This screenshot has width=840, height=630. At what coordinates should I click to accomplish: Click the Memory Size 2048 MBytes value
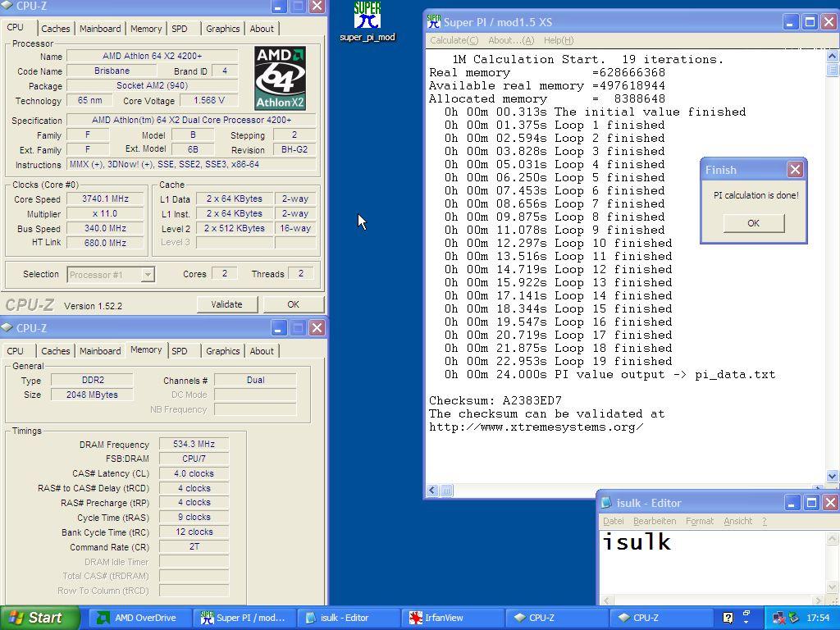coord(92,395)
